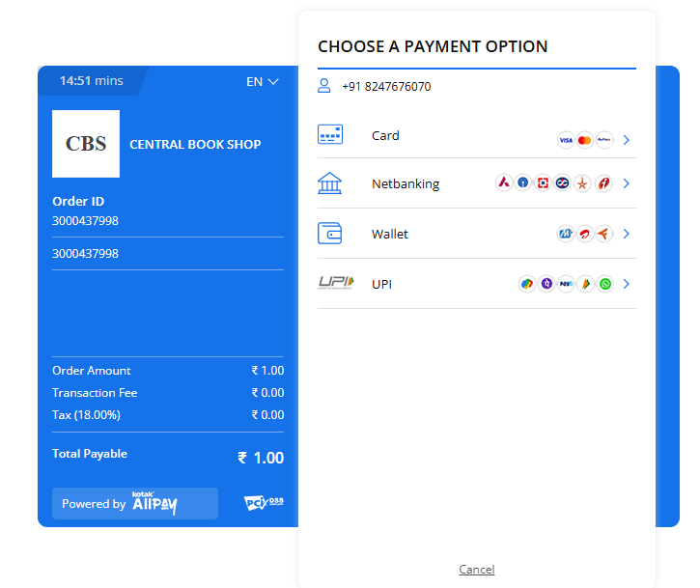Click the 14:51 mins timer

[92, 81]
